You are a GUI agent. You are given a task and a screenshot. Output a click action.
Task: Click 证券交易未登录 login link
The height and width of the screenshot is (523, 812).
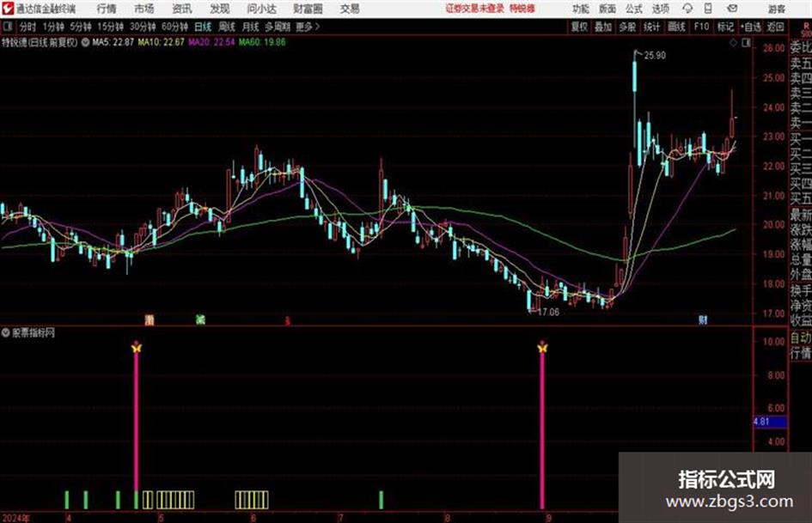coord(474,9)
